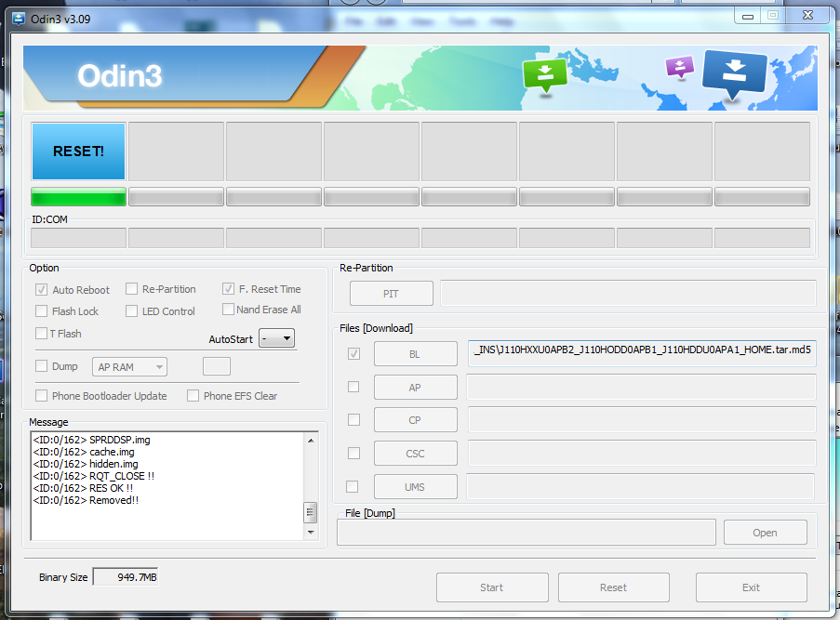Click the BL file button
The width and height of the screenshot is (840, 620).
[x=415, y=354]
